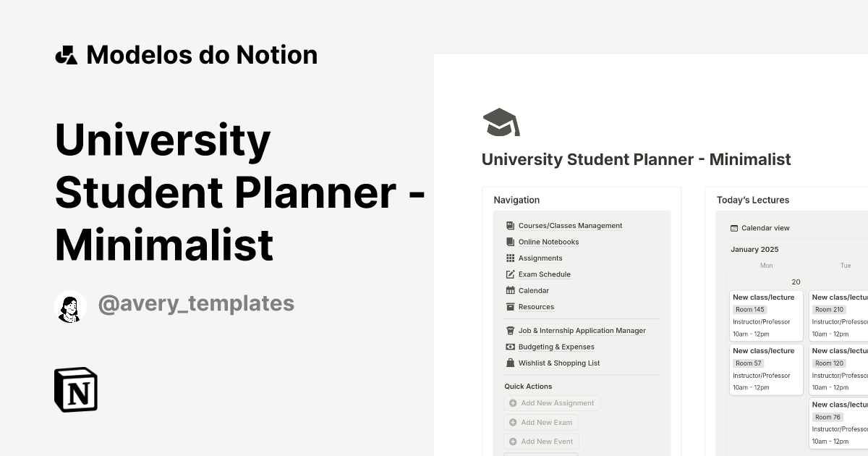Click the Exam Schedule pencil icon
The image size is (868, 456).
coord(509,274)
